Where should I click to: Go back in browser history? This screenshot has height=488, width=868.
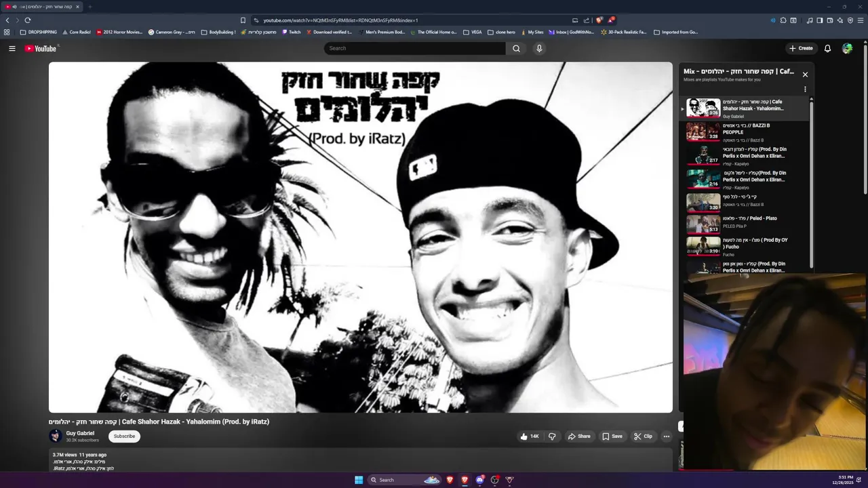click(x=7, y=20)
